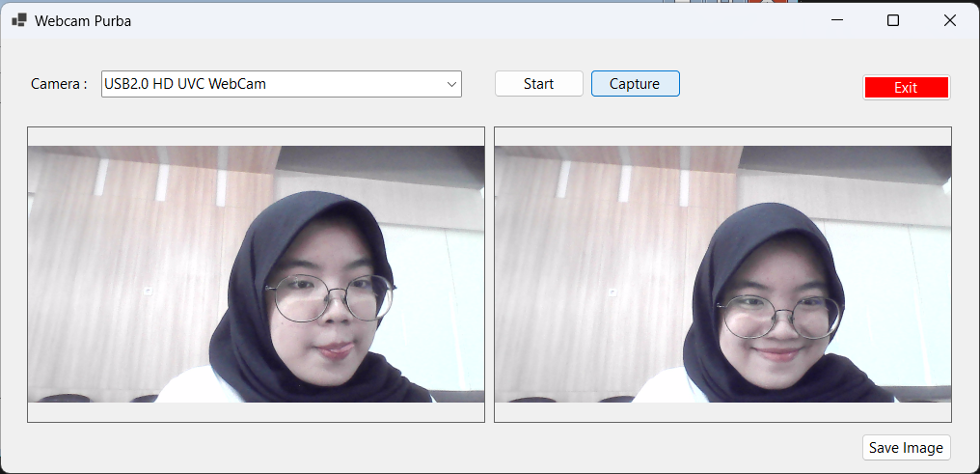Open the Camera device dropdown
Screen dimensions: 980x474
tap(282, 84)
